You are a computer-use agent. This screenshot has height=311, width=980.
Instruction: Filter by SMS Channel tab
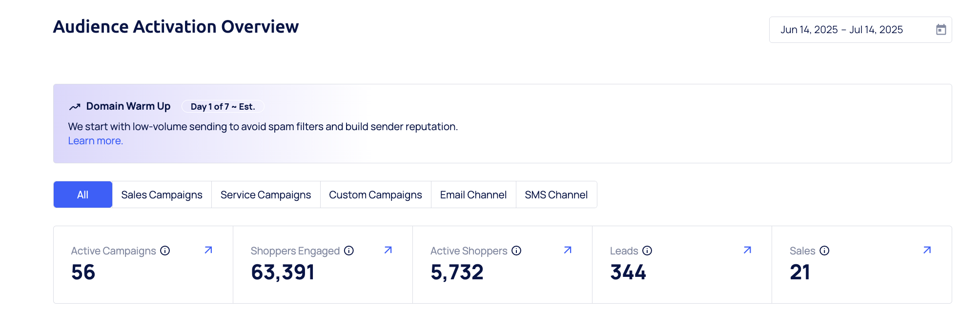click(x=556, y=194)
